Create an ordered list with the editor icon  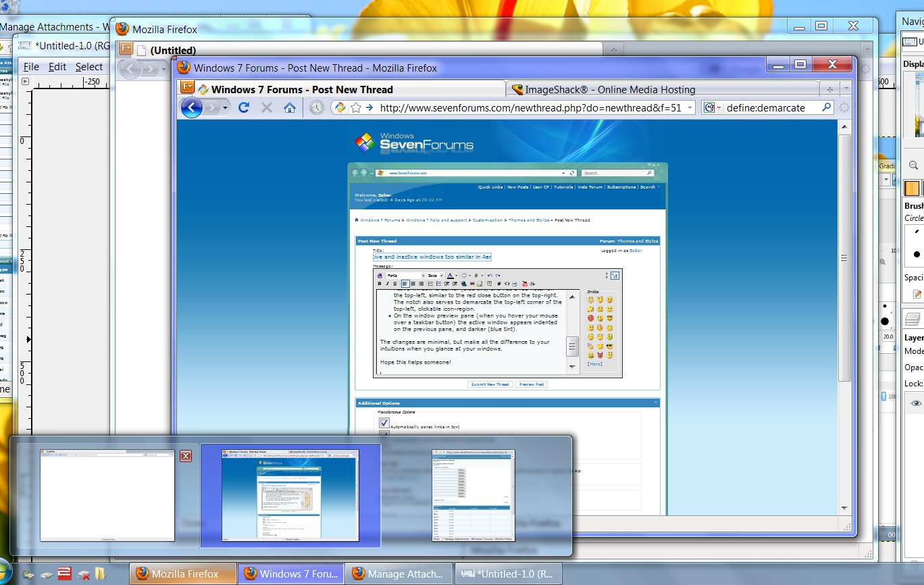coord(430,284)
